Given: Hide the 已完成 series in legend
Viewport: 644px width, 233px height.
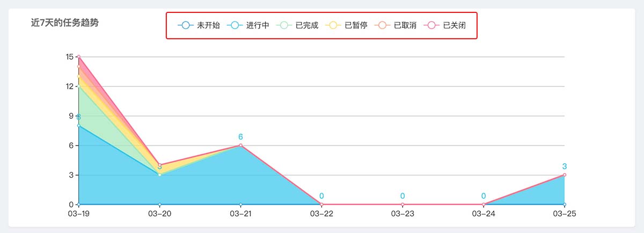Looking at the screenshot, I should (x=297, y=25).
